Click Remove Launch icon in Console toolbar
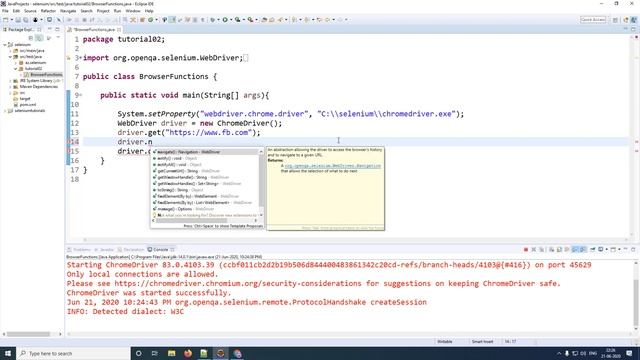The width and height of the screenshot is (640, 360). click(x=533, y=249)
